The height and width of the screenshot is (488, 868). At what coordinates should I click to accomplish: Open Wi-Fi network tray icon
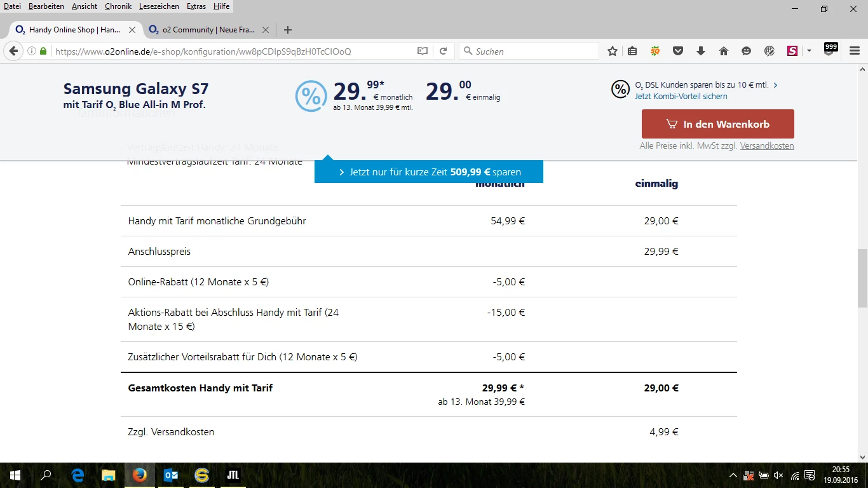pyautogui.click(x=795, y=475)
